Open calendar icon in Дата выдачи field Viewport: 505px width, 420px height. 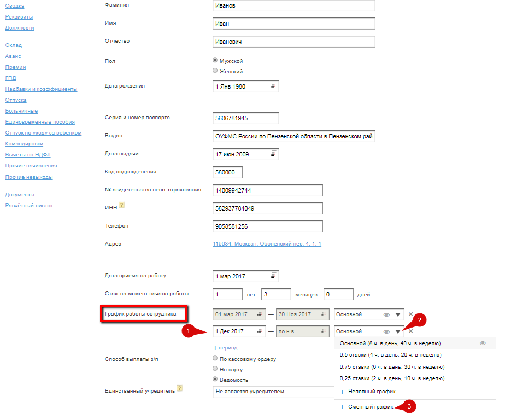pos(273,154)
